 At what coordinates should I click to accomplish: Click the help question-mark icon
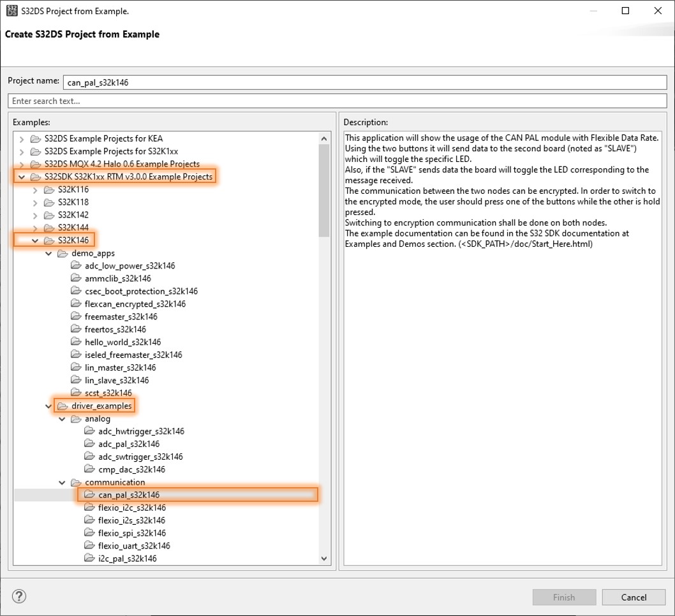coord(19,597)
